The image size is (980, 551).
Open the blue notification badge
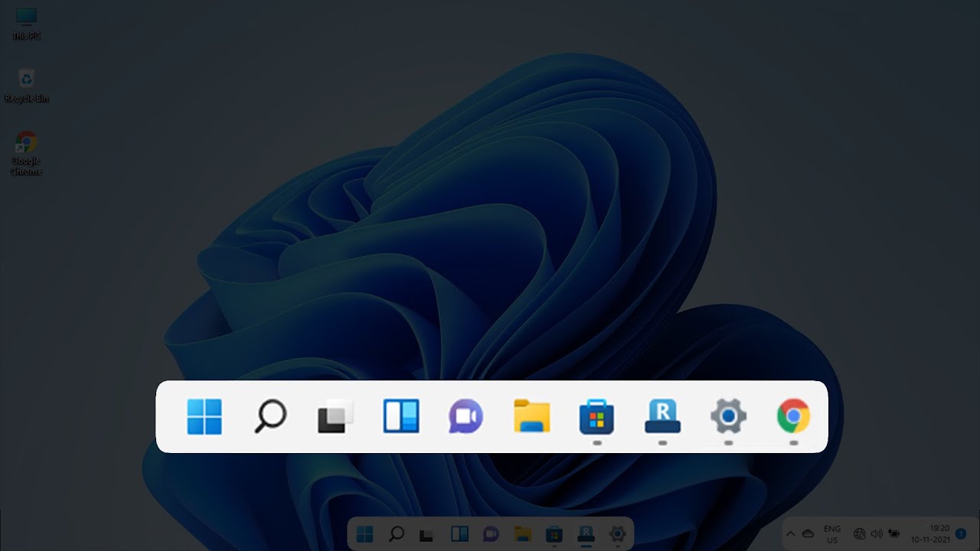(x=961, y=533)
